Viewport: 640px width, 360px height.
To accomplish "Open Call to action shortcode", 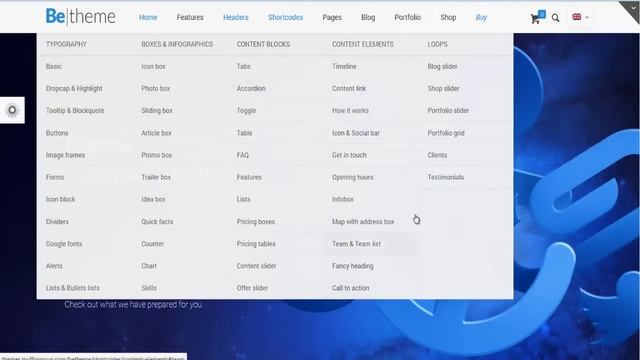I will pyautogui.click(x=350, y=288).
